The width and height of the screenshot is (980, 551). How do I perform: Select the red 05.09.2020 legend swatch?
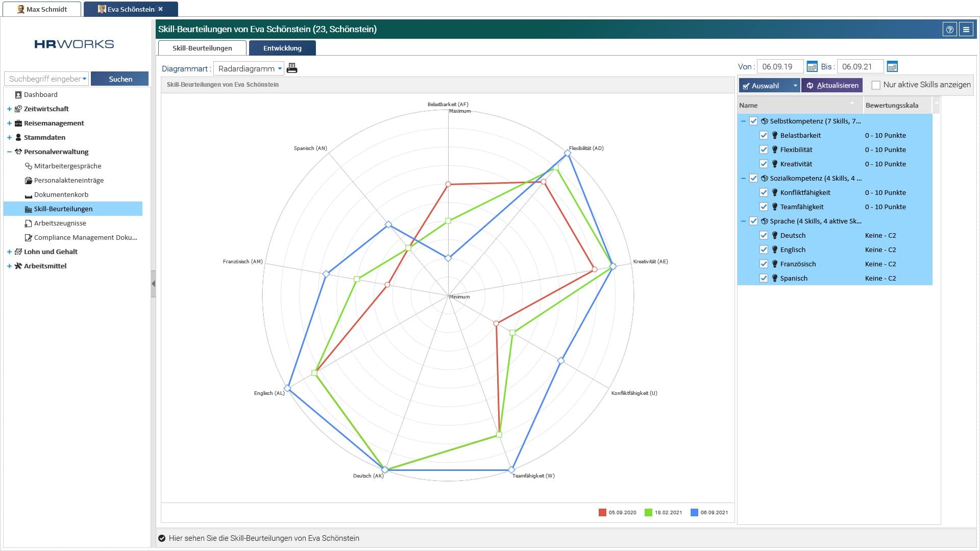602,512
